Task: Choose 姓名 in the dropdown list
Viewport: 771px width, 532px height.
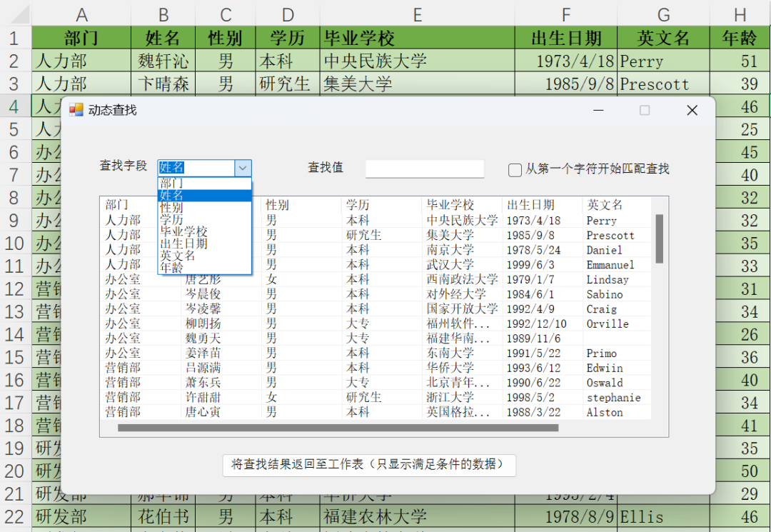Action: 205,195
